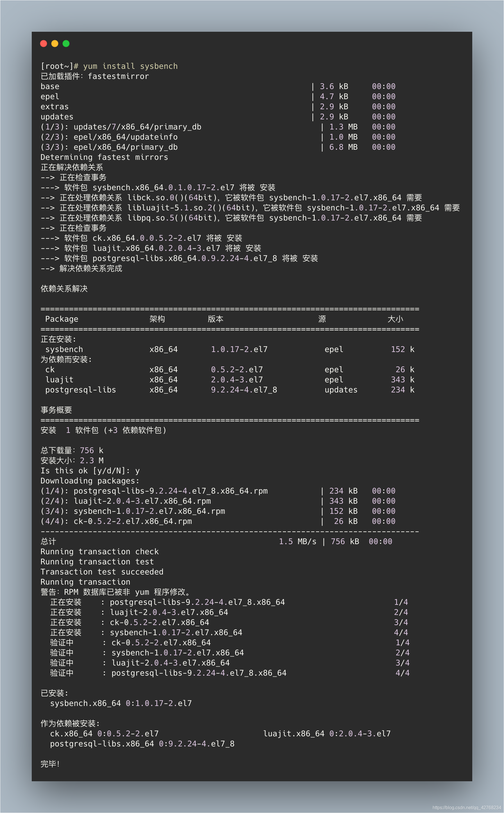
Task: Click '版本' column header
Action: [x=215, y=319]
